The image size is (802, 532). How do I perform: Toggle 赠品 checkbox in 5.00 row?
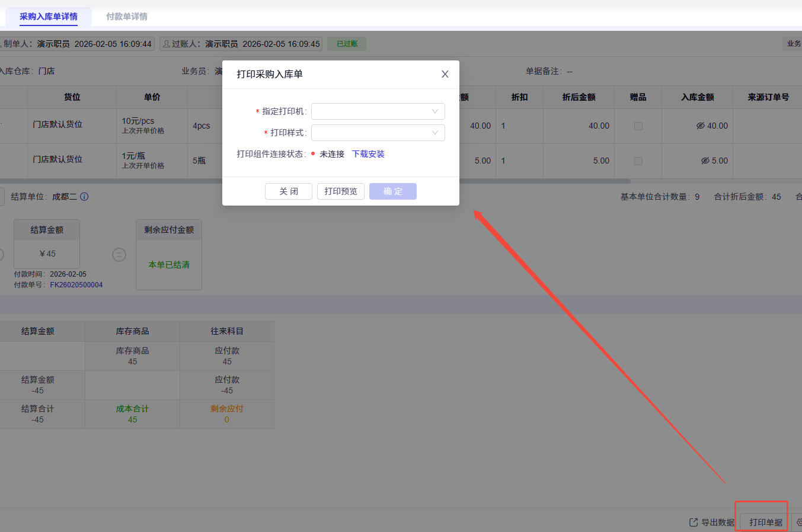click(x=638, y=161)
